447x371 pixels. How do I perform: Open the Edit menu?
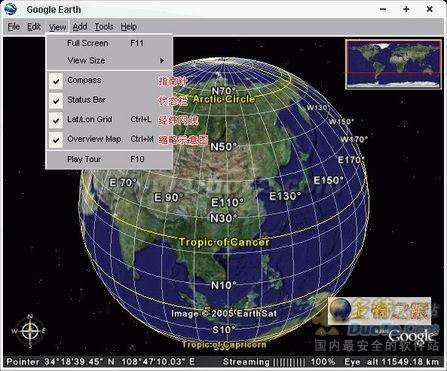coord(34,27)
